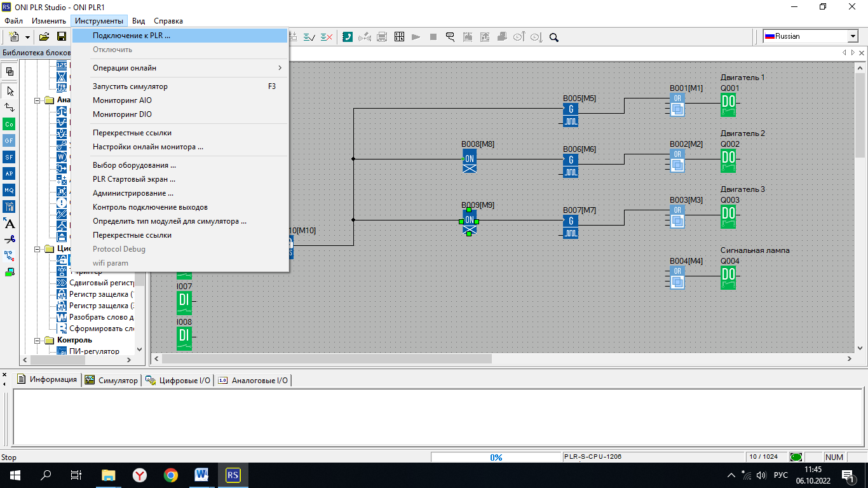Select block B005[M5] on canvas
This screenshot has width=868, height=488.
point(571,114)
